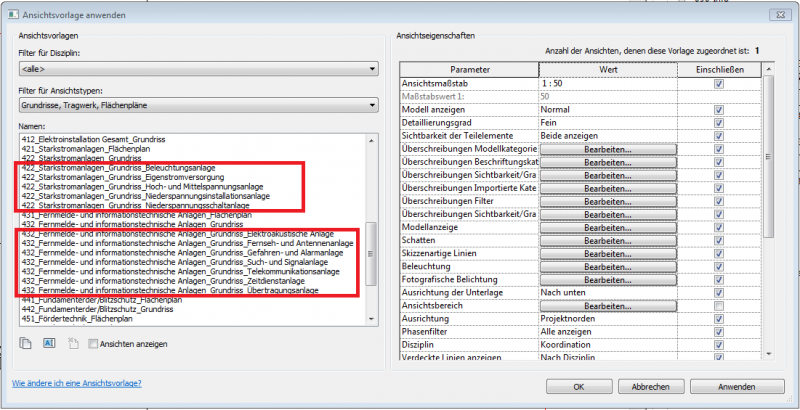Select 422_Starkstromanlagen_Grundriss_Beleuchtungsanlage template

118,168
